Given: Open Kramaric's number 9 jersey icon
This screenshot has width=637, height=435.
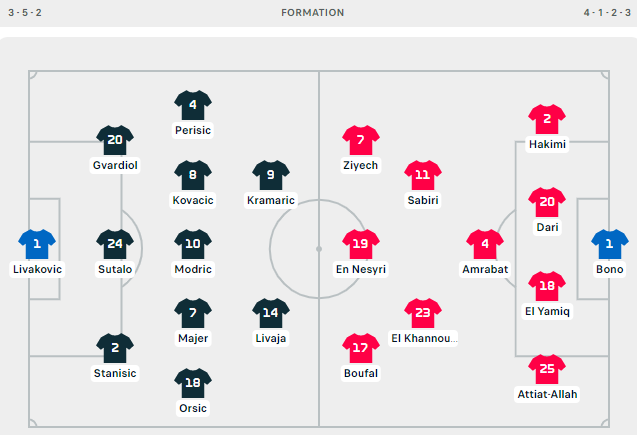Looking at the screenshot, I should pos(271,175).
